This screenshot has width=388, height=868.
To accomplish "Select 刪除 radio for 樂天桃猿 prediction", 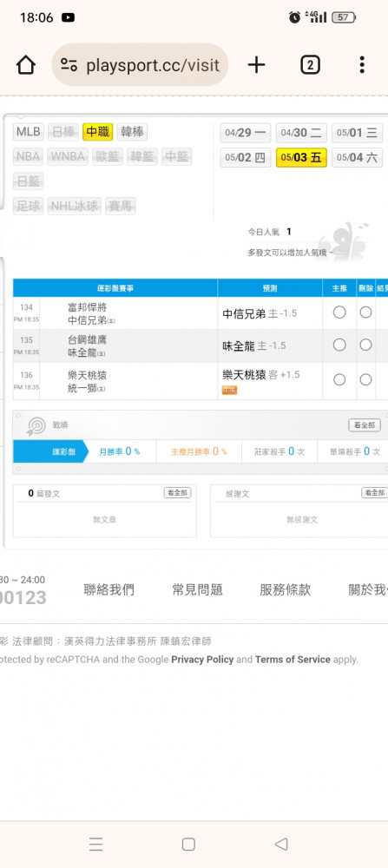I will click(365, 379).
